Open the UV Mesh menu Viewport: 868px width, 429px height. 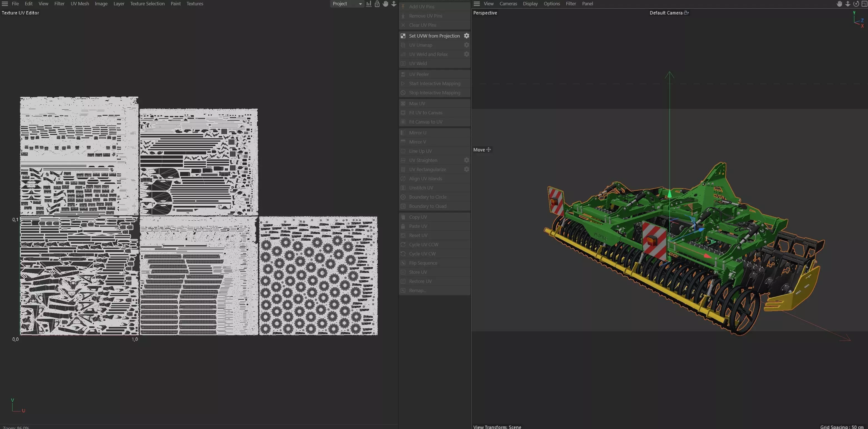(x=79, y=4)
